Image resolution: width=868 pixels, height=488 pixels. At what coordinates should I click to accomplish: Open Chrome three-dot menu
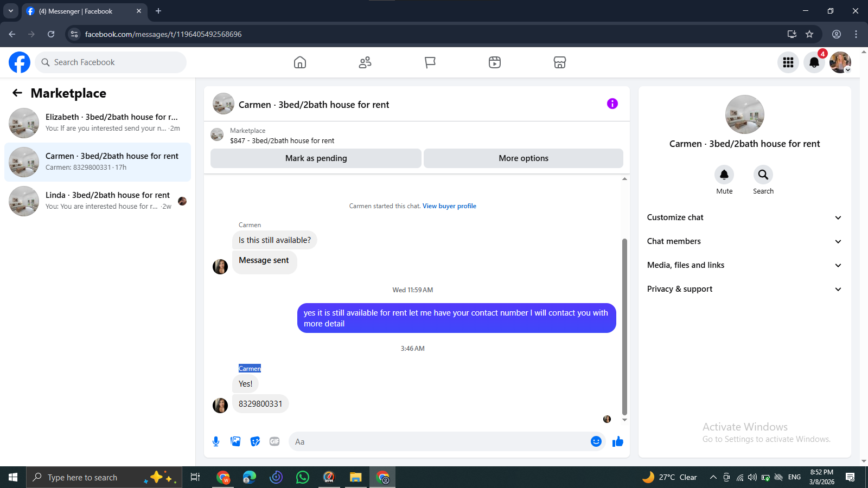pyautogui.click(x=856, y=34)
